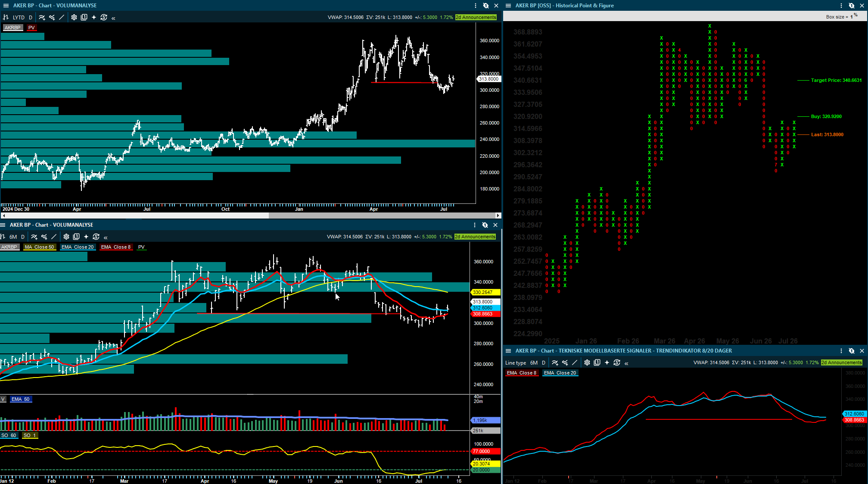
Task: Open more options menu of middle 6M chart
Action: pos(475,225)
